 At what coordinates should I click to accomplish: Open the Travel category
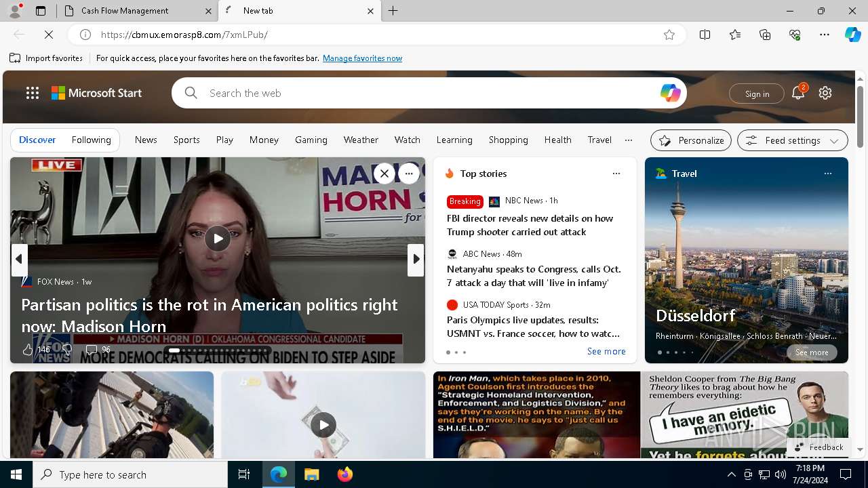[x=599, y=140]
